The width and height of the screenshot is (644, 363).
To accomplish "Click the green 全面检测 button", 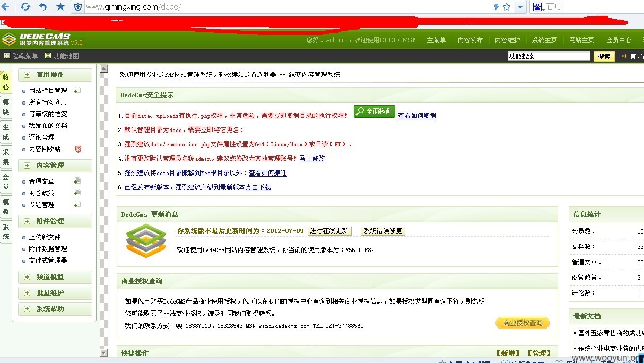I will click(375, 111).
